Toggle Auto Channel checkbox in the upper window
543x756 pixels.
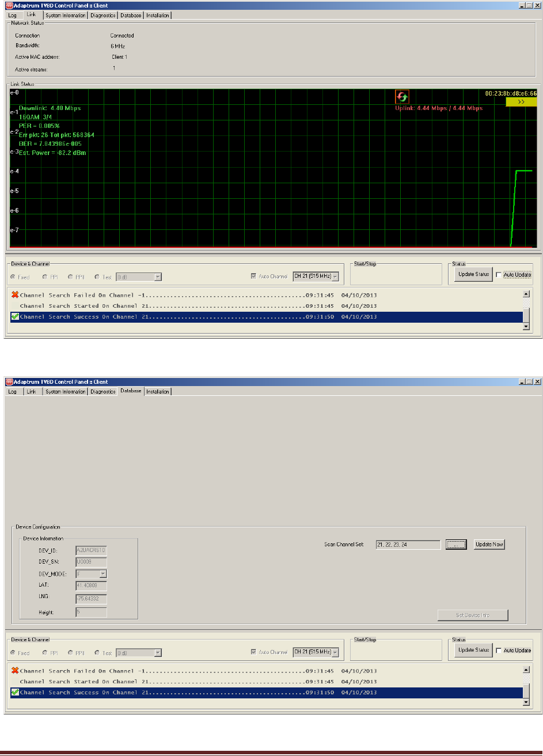pyautogui.click(x=254, y=277)
